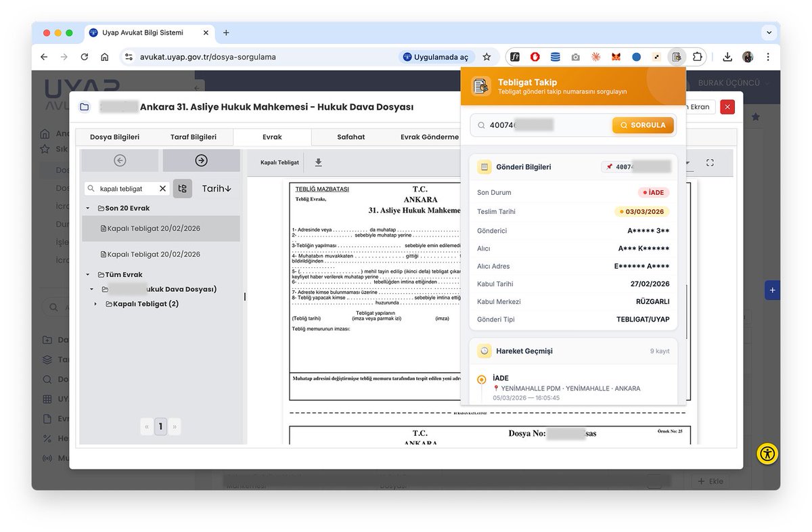
Task: Click the SORGULA button
Action: point(644,125)
